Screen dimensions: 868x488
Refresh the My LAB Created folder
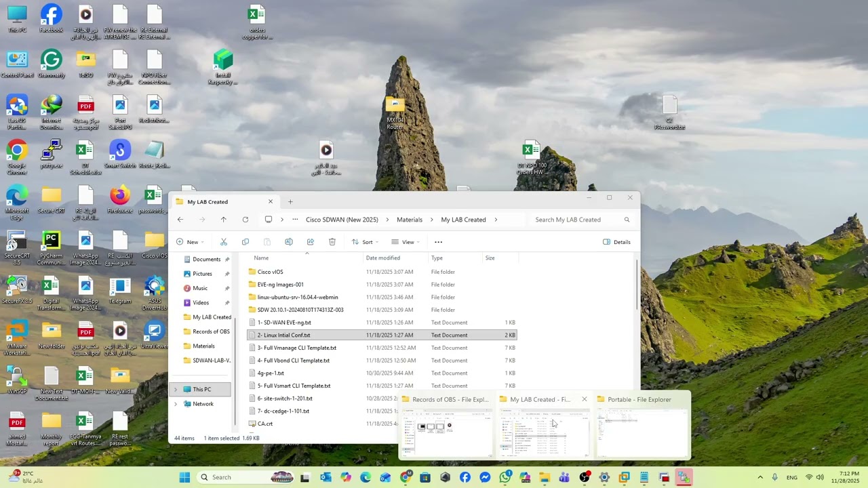245,220
